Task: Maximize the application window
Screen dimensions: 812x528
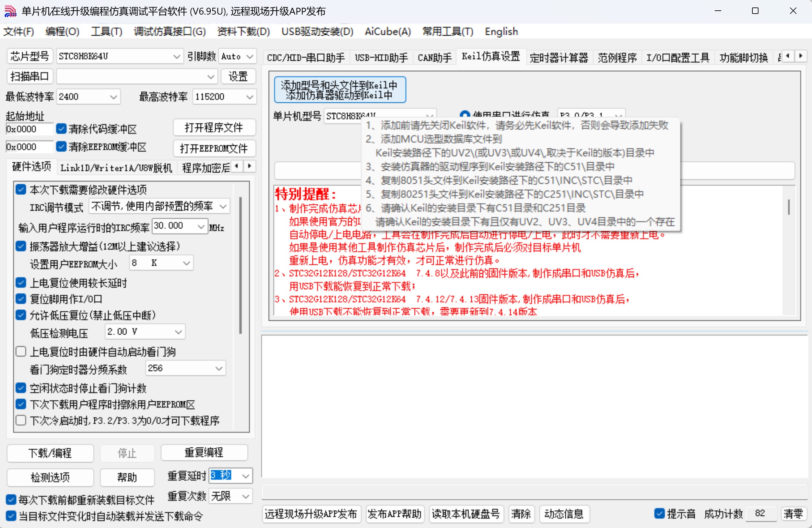Action: click(755, 11)
